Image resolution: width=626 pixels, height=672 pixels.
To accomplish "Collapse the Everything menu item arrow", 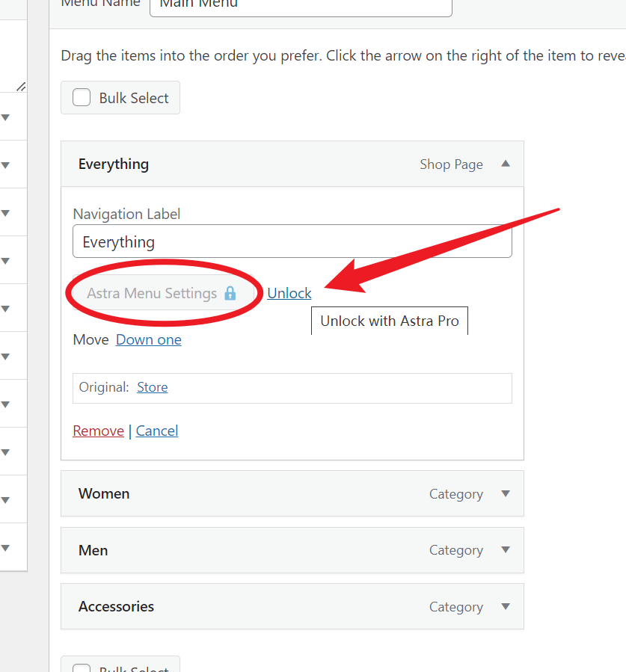I will pos(506,164).
